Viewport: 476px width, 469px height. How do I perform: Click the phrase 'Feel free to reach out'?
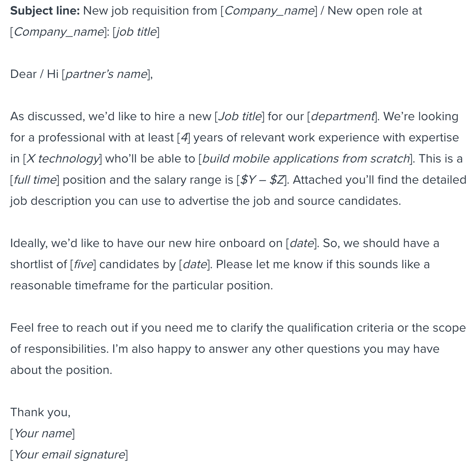tap(69, 328)
